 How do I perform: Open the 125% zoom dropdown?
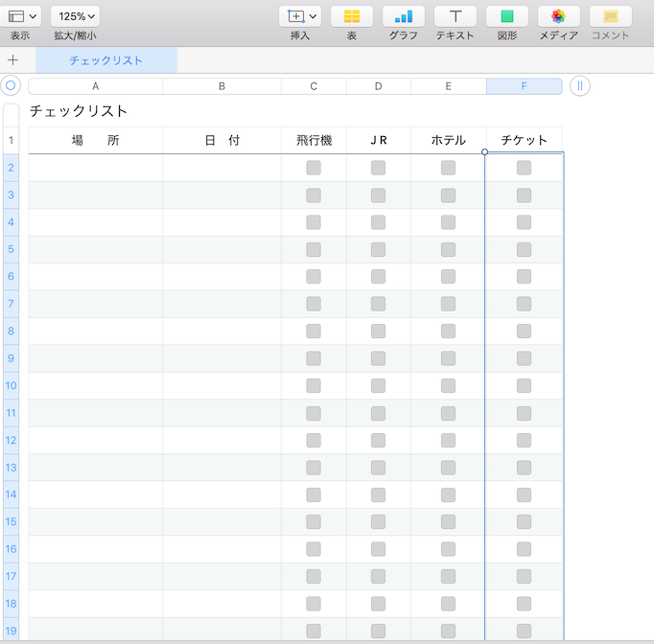(x=75, y=16)
